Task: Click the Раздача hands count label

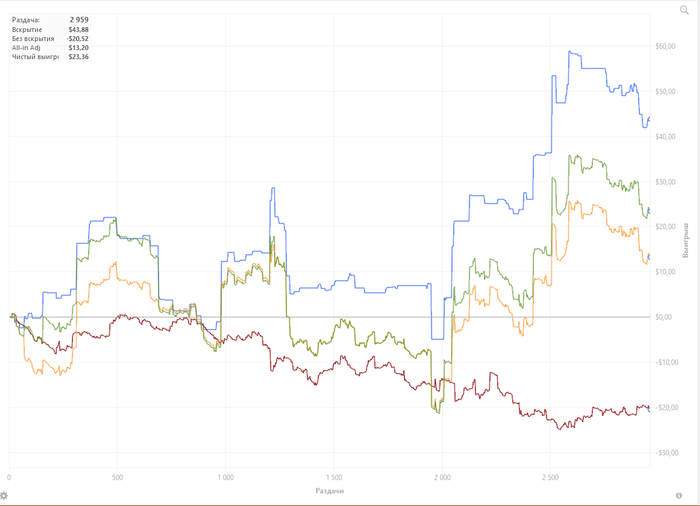Action: pos(26,19)
